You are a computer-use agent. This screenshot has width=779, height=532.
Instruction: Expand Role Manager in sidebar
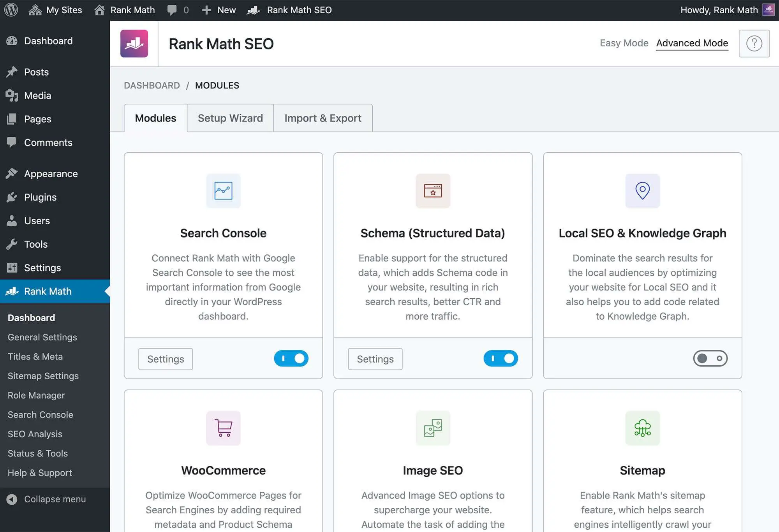tap(35, 395)
